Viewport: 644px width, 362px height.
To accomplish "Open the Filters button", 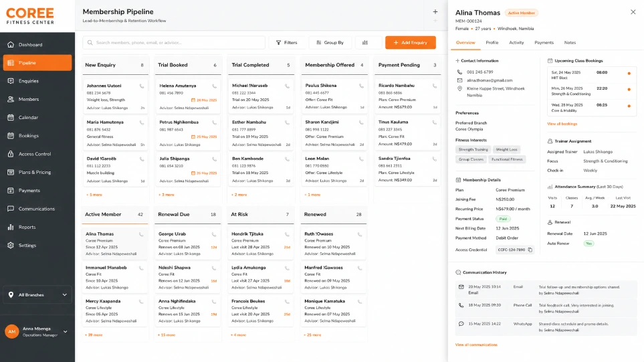I will point(287,42).
